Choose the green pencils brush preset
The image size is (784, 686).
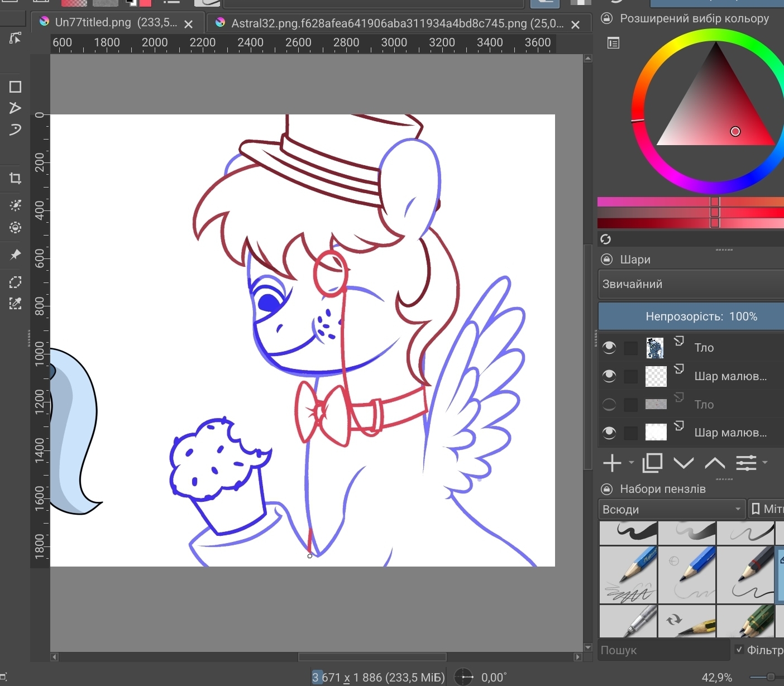point(745,621)
